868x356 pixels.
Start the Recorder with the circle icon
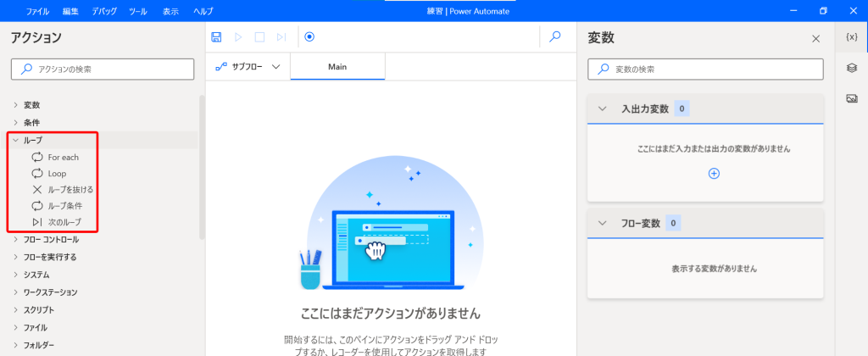tap(309, 36)
